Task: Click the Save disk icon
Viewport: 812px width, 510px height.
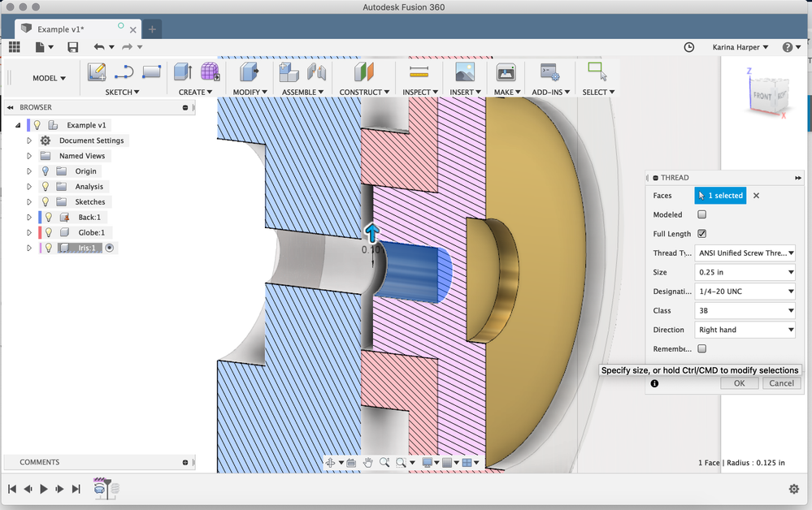Action: click(x=73, y=47)
